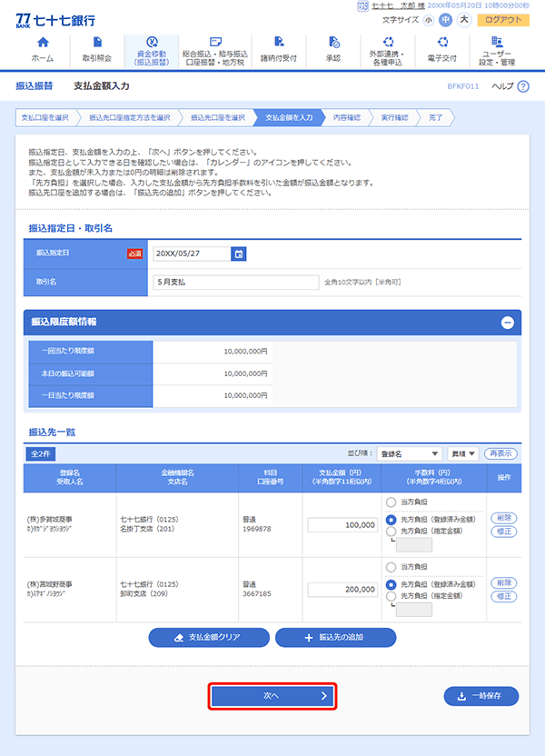Open calendar icon next to 振込指定日
545x756 pixels.
[239, 254]
